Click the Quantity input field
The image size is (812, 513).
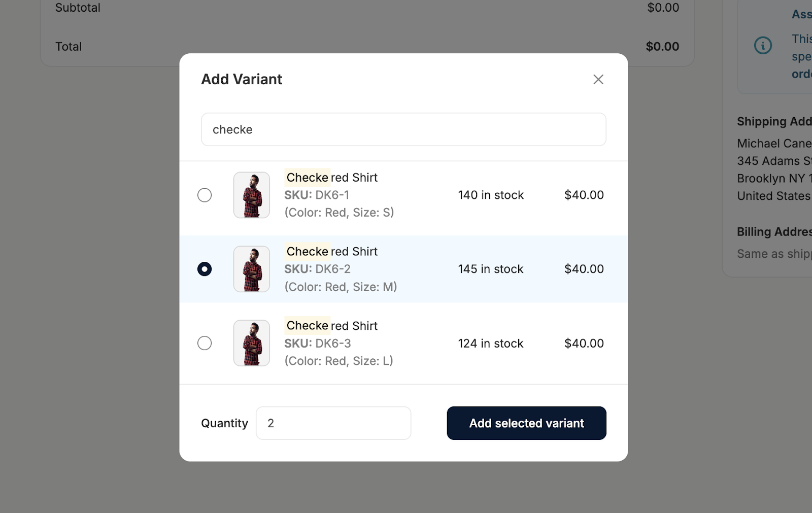pyautogui.click(x=333, y=423)
